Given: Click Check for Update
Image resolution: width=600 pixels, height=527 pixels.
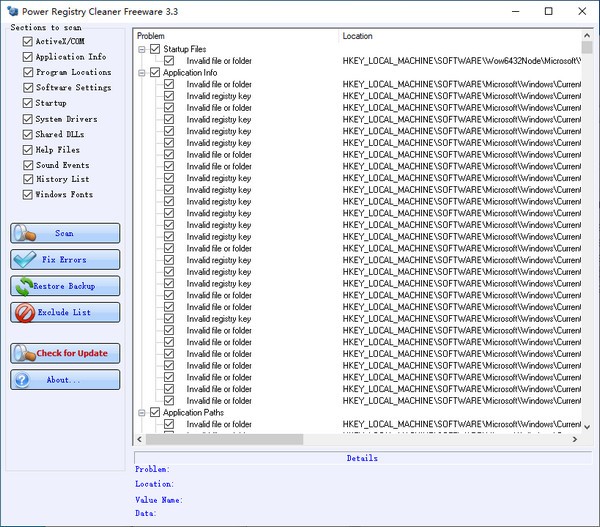Looking at the screenshot, I should [x=65, y=353].
